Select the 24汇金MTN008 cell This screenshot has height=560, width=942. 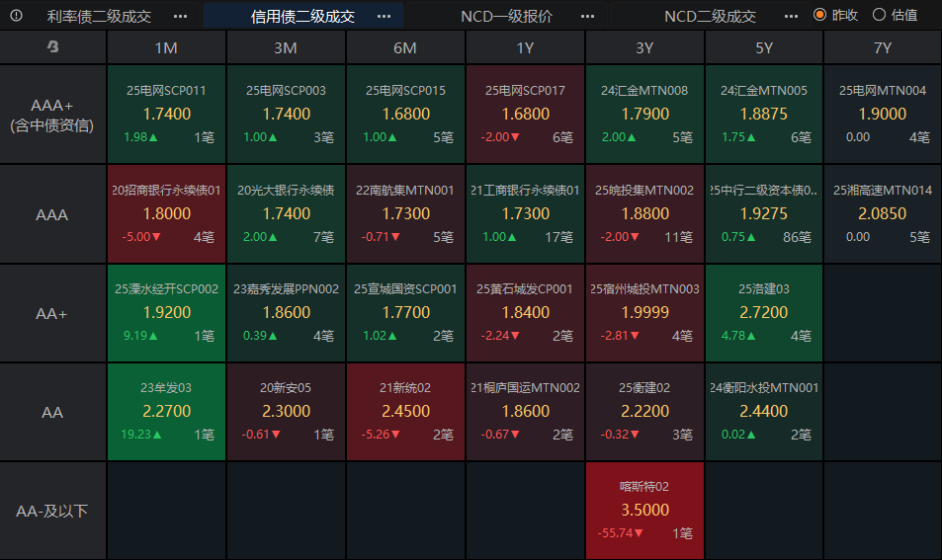[644, 114]
